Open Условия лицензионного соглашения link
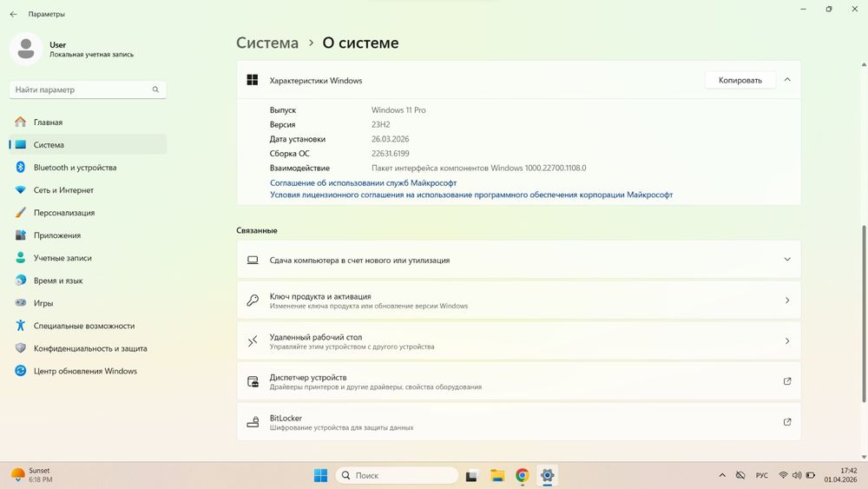 tap(471, 195)
